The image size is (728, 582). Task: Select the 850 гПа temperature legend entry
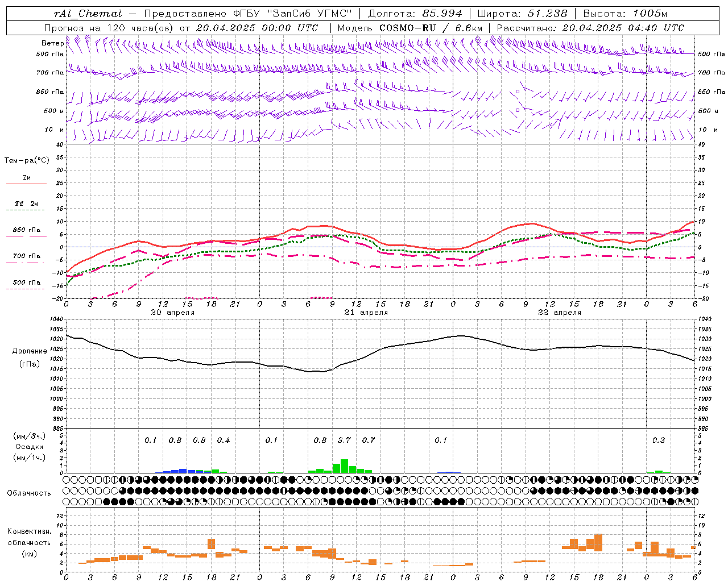point(26,230)
